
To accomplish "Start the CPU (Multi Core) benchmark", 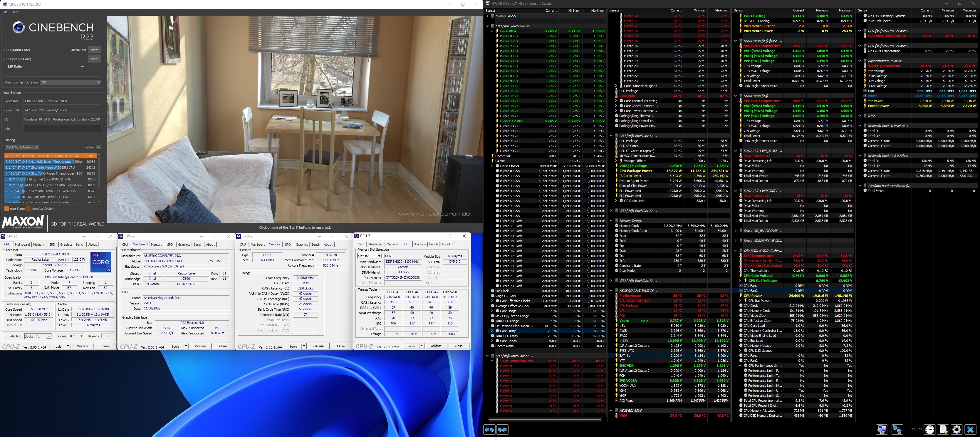I will pos(94,50).
